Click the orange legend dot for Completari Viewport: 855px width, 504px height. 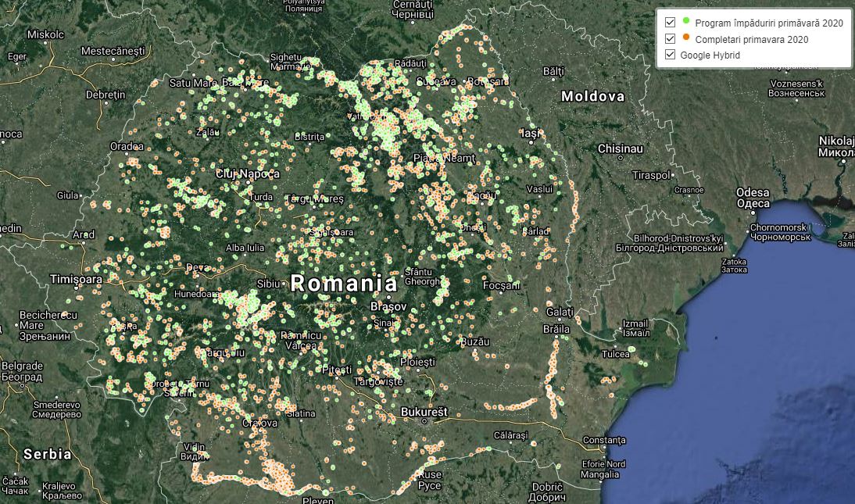(x=686, y=37)
